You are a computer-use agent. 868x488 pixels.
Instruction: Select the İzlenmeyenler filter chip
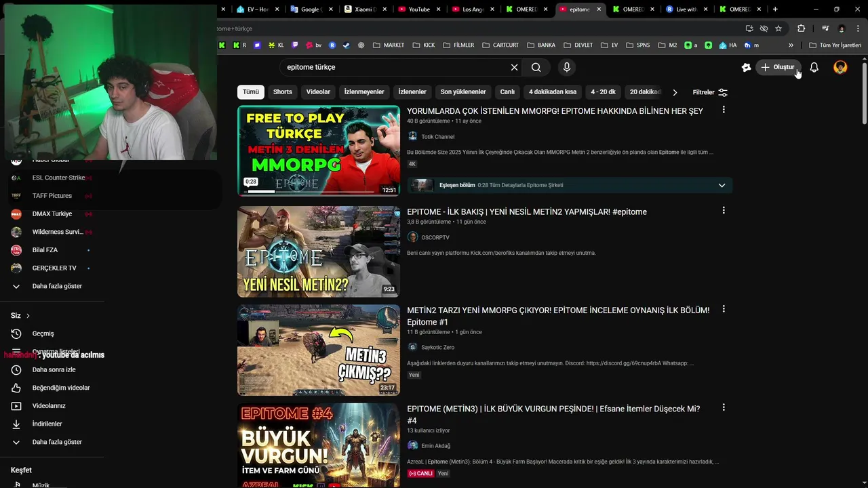[364, 92]
